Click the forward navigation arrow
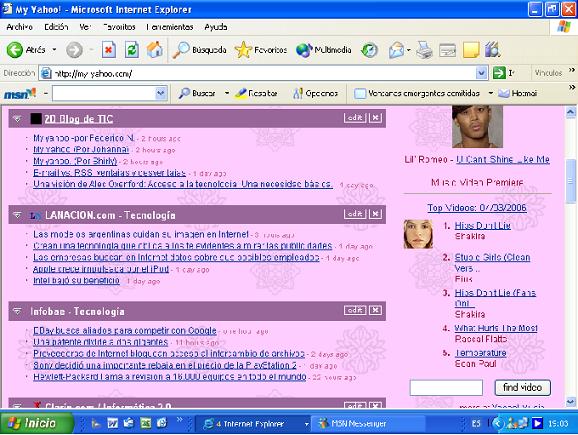 [x=74, y=50]
